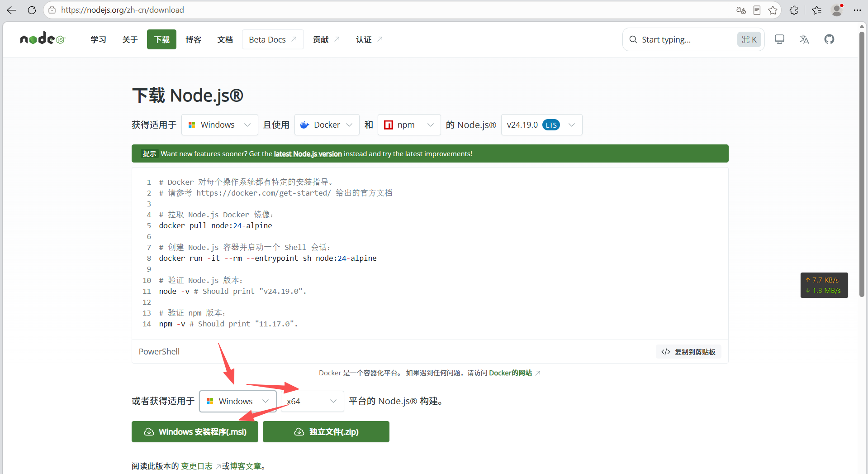View site information lock icon
The height and width of the screenshot is (474, 868).
pyautogui.click(x=52, y=10)
